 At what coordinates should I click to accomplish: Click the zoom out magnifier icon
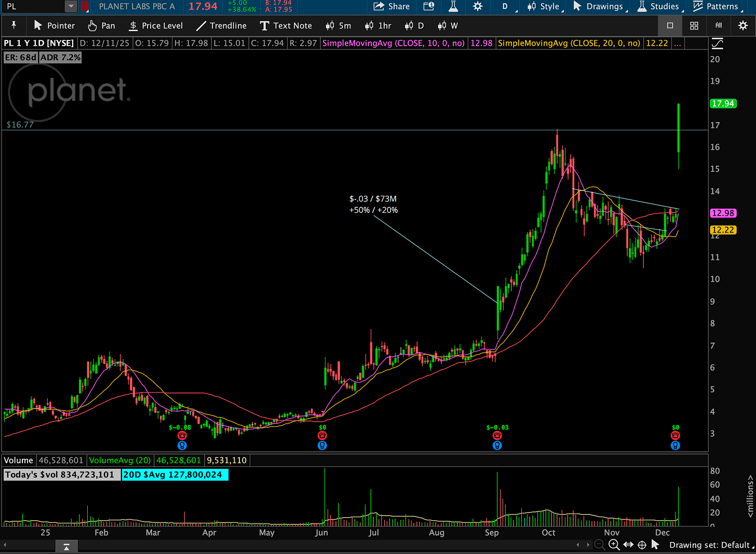point(600,545)
